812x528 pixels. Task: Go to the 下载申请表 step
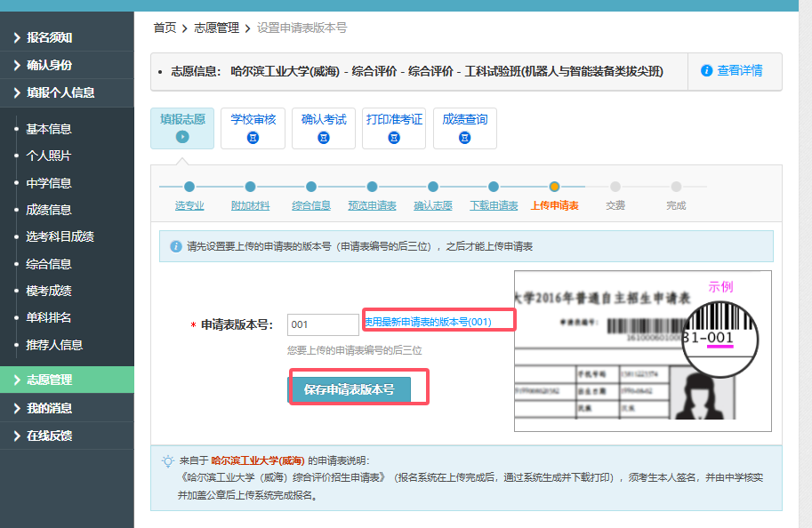(x=493, y=205)
